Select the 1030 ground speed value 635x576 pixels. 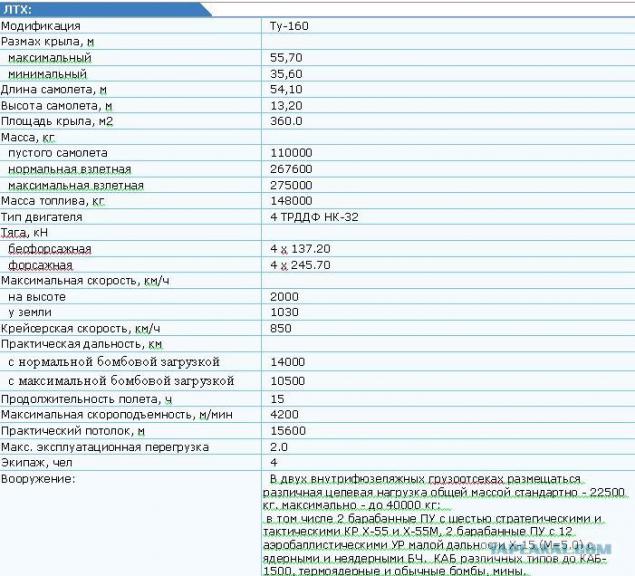tap(284, 312)
